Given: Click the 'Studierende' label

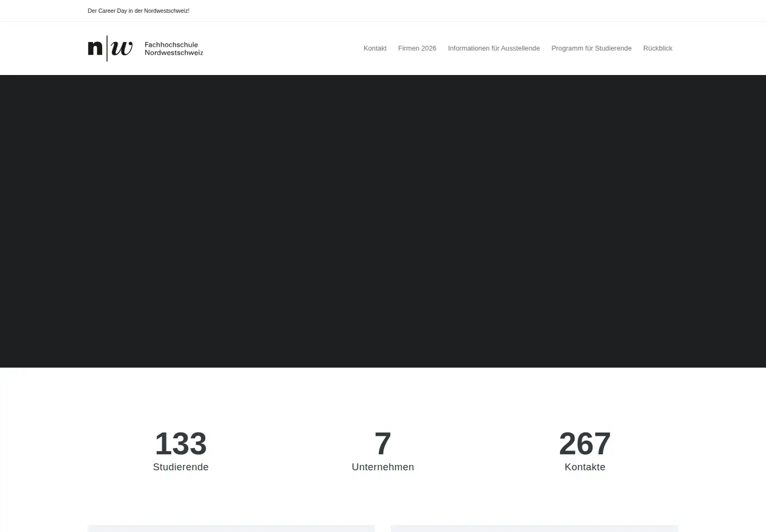Looking at the screenshot, I should 181,467.
